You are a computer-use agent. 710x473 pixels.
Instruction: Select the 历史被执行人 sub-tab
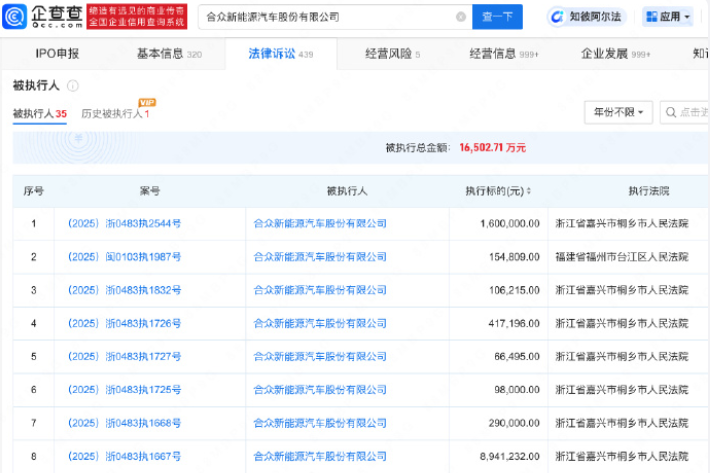coord(112,114)
